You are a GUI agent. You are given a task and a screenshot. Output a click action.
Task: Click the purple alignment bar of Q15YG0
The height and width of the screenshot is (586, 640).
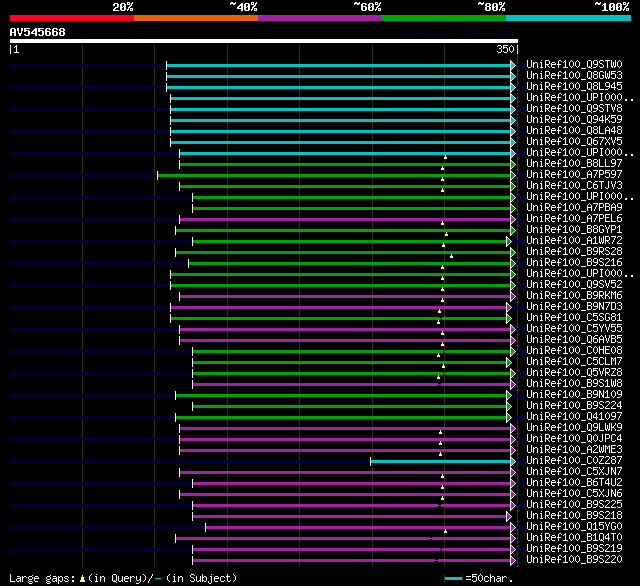click(361, 528)
